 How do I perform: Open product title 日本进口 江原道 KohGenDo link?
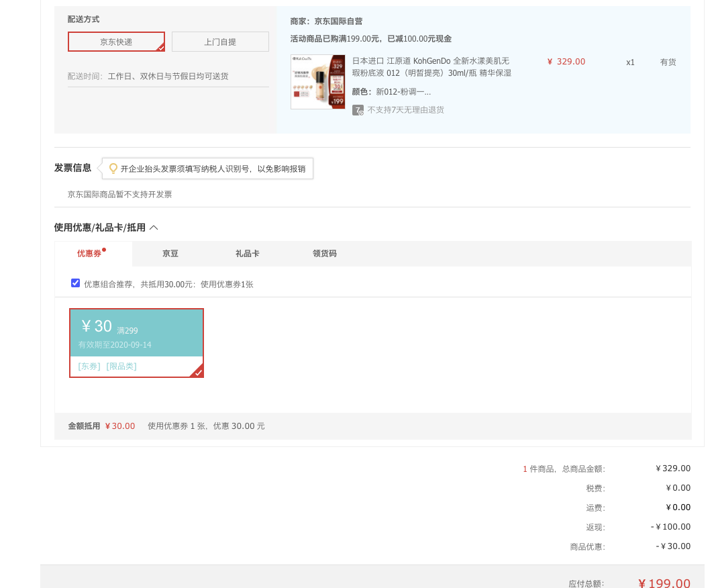coord(431,66)
